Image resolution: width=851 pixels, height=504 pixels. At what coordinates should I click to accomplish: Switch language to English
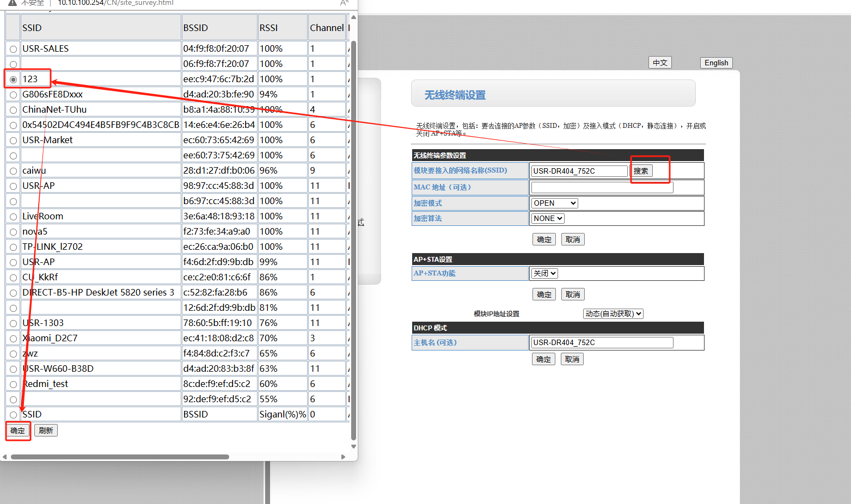pyautogui.click(x=716, y=63)
